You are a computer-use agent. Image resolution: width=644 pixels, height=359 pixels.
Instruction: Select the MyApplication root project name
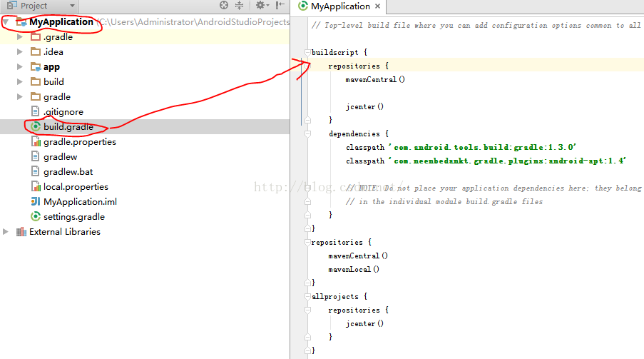(x=61, y=22)
